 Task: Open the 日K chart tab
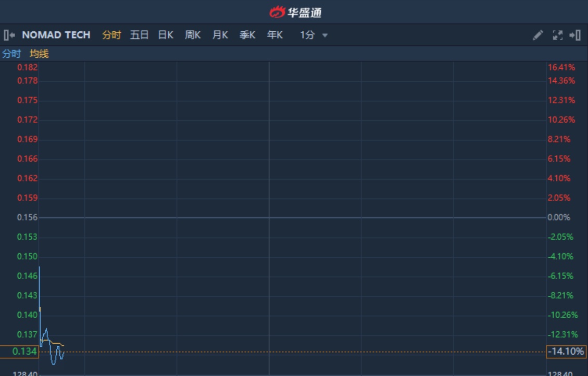(166, 35)
